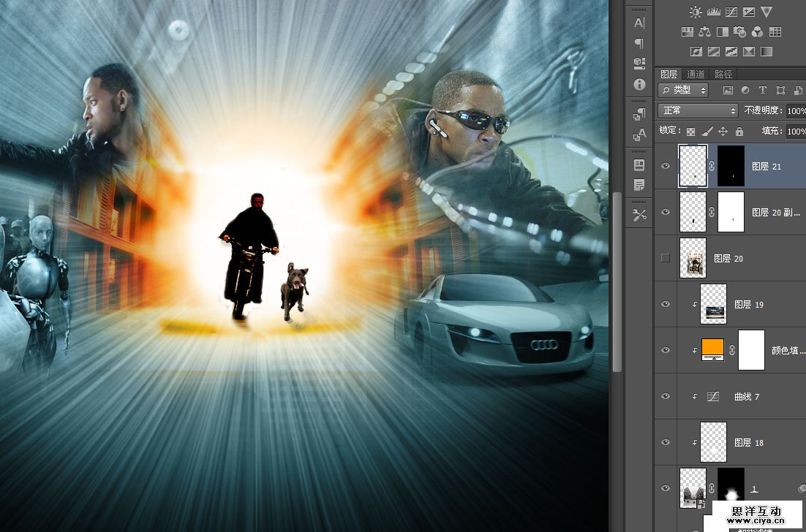Show hidden layer 图层 20
This screenshot has width=806, height=532.
pos(666,258)
